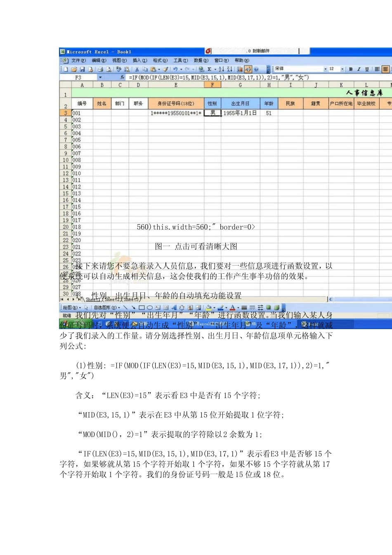Open Excel Help question-mark icon
The height and width of the screenshot is (555, 392).
click(256, 69)
